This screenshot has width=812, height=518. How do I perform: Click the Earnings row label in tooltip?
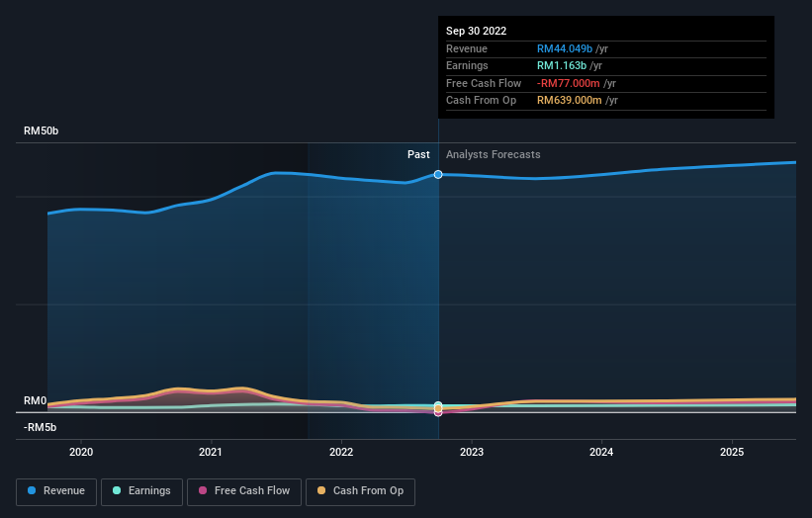click(467, 65)
